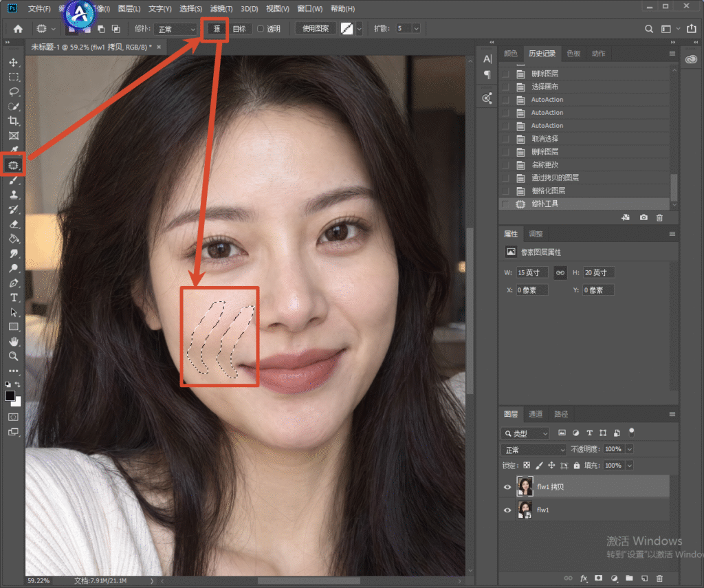Open the pattern picker dropdown arrow

[x=359, y=29]
